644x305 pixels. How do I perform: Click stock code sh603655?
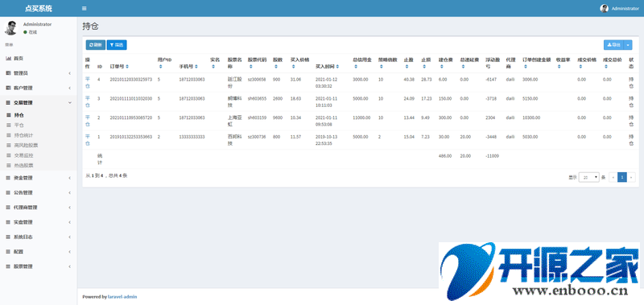coord(257,98)
